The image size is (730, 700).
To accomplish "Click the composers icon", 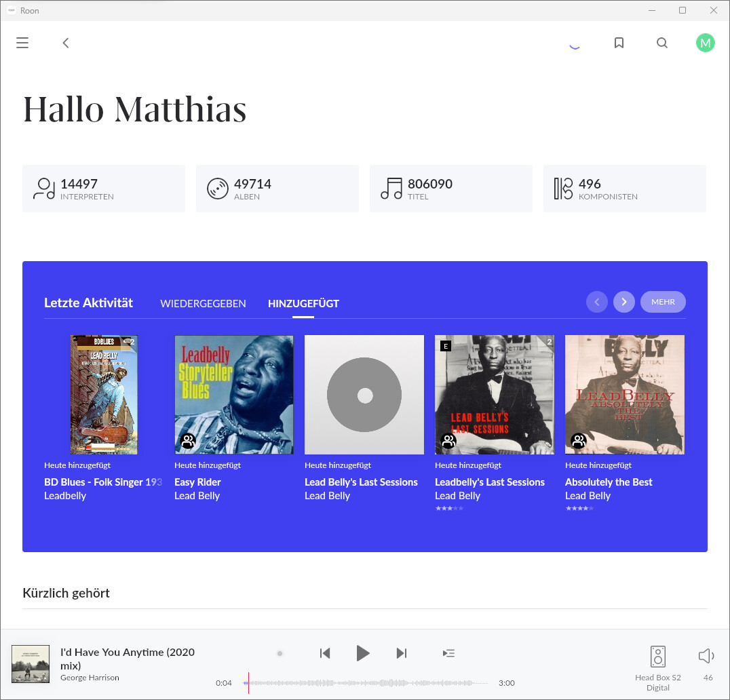I will coord(563,189).
